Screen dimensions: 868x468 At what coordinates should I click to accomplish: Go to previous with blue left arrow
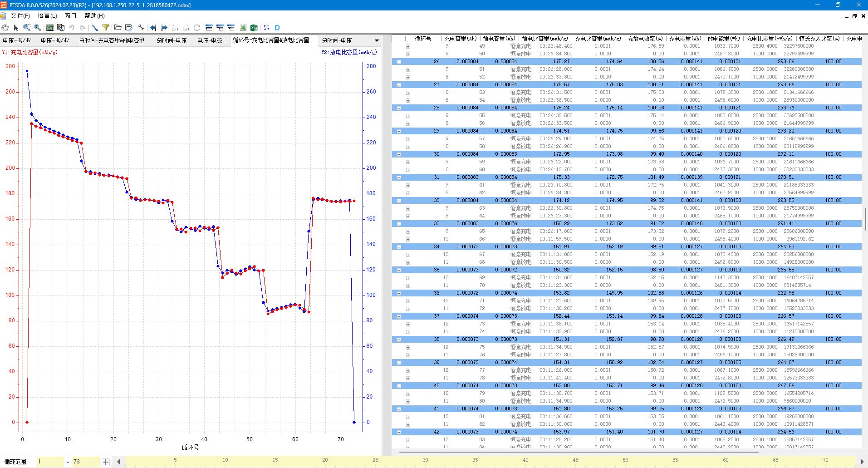[x=153, y=28]
